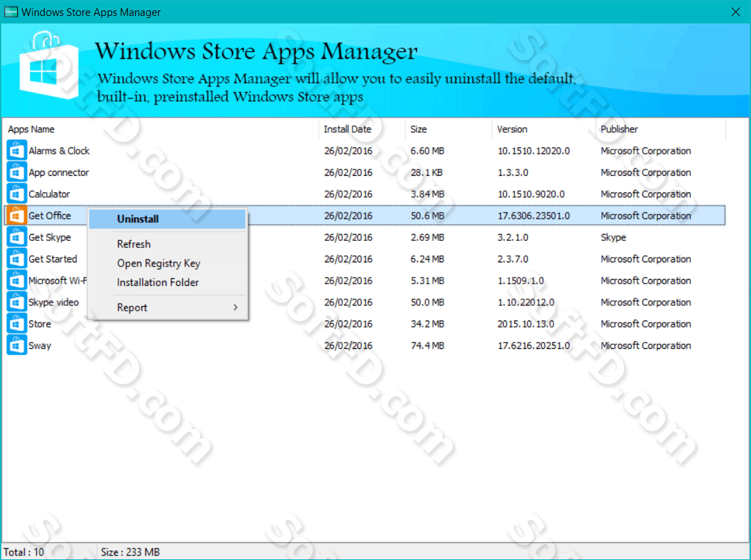Click the Microsoft Wi-Fi app icon

[x=17, y=280]
